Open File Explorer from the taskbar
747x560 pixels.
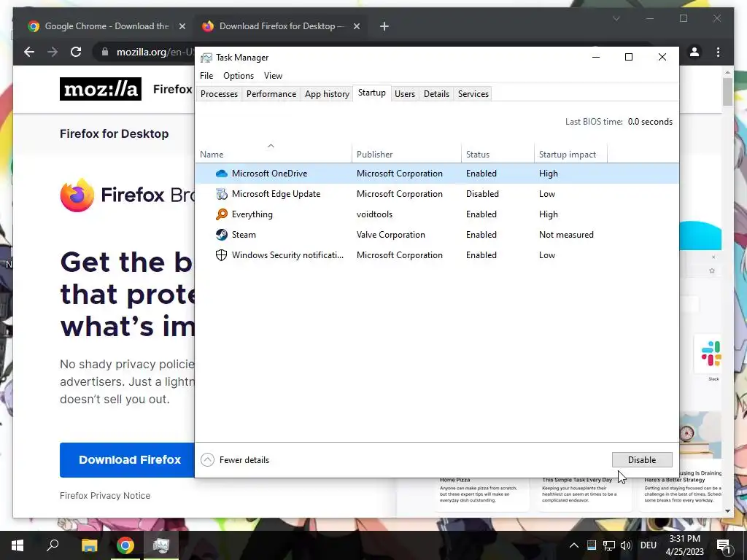point(89,545)
